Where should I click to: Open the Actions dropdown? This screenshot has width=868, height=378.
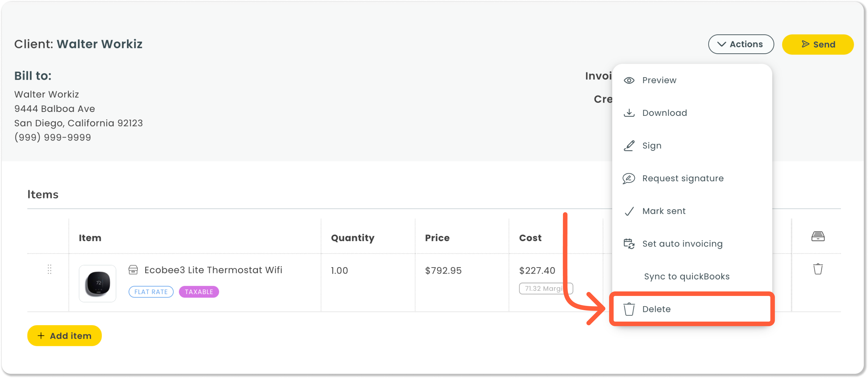pos(741,44)
